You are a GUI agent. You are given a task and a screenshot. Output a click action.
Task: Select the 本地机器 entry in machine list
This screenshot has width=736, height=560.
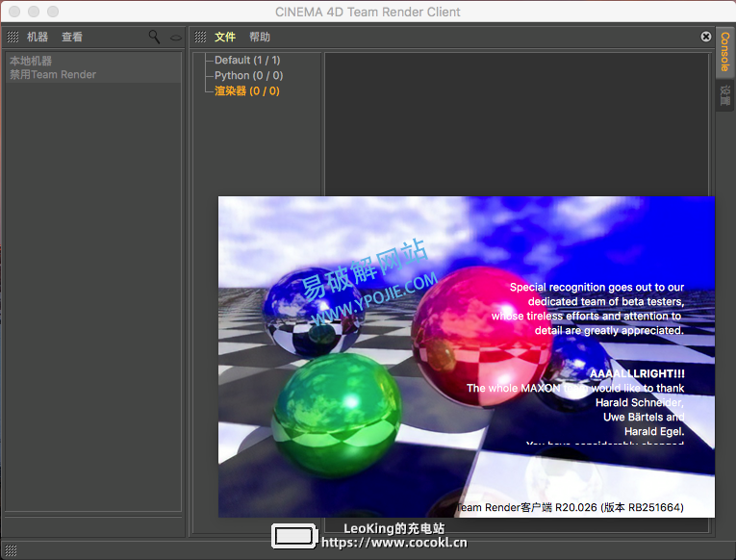point(31,61)
